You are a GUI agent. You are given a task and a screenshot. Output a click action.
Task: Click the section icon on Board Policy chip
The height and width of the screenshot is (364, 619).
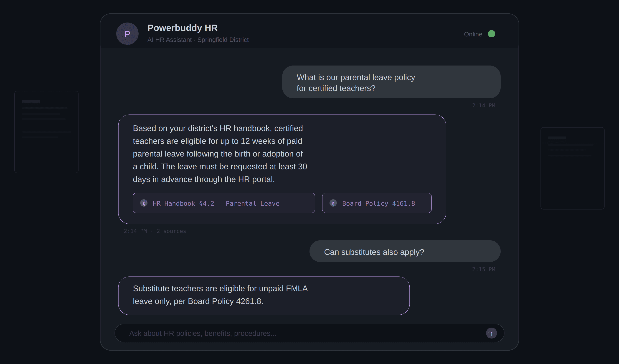click(333, 203)
